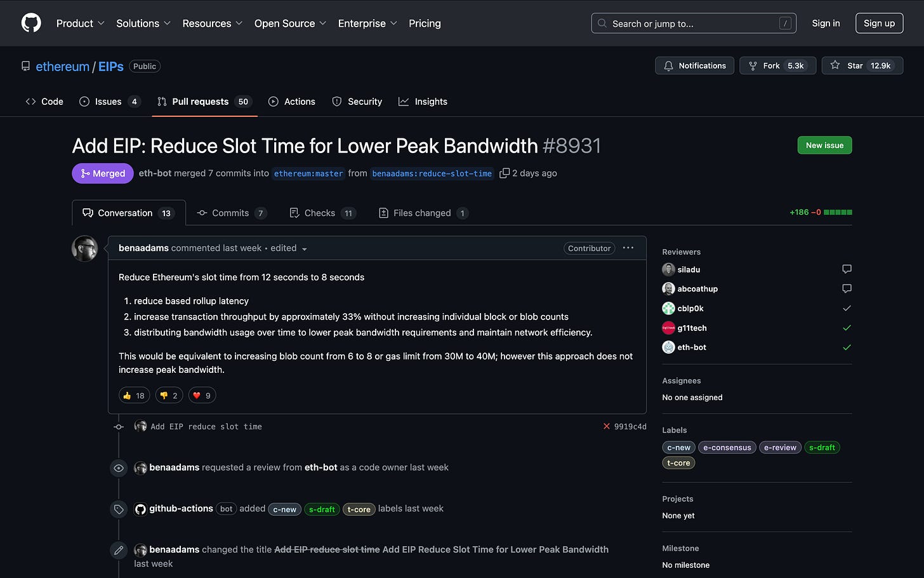Expand the Open Source menu

point(290,24)
